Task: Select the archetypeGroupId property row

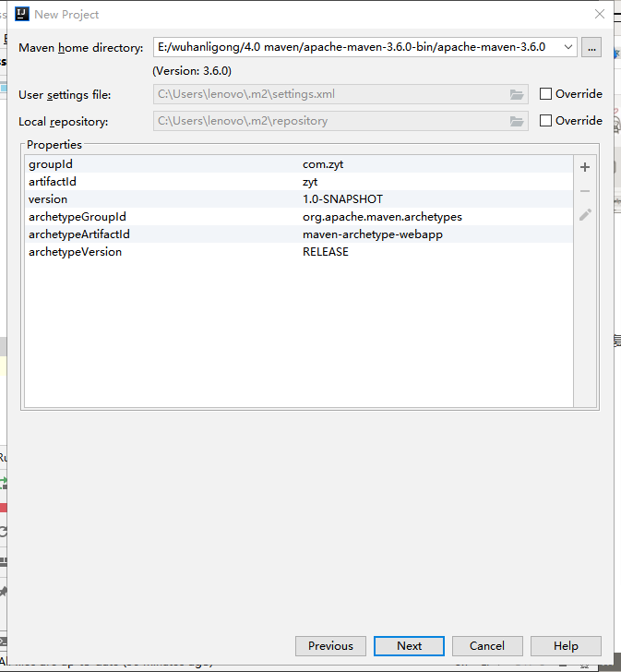Action: click(299, 217)
